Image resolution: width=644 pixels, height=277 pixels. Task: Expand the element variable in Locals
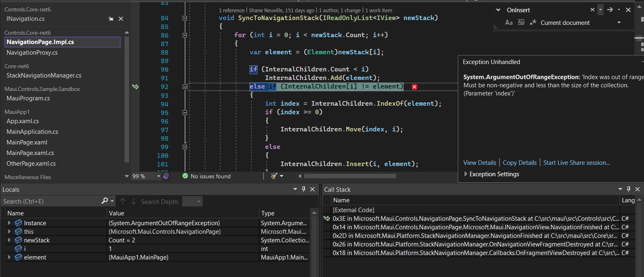(x=9, y=257)
